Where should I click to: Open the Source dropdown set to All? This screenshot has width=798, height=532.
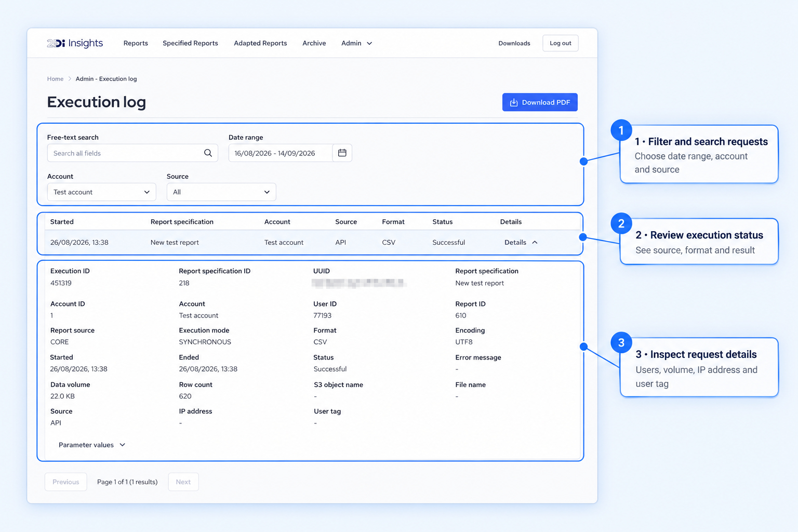221,192
